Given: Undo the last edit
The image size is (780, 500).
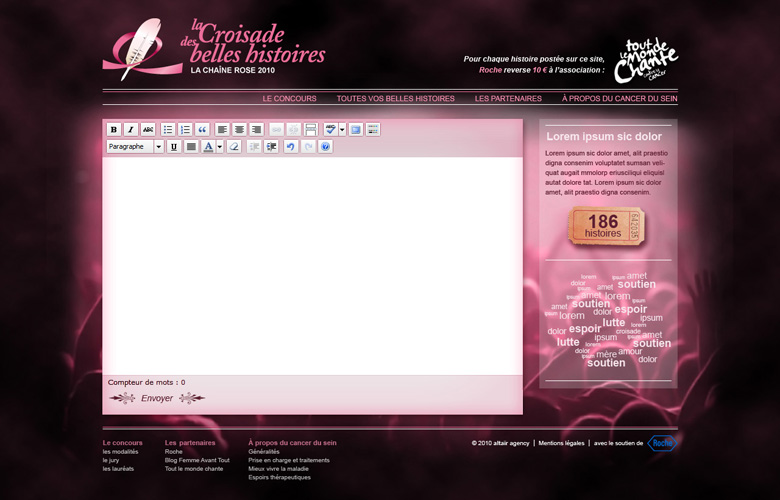Looking at the screenshot, I should point(291,146).
